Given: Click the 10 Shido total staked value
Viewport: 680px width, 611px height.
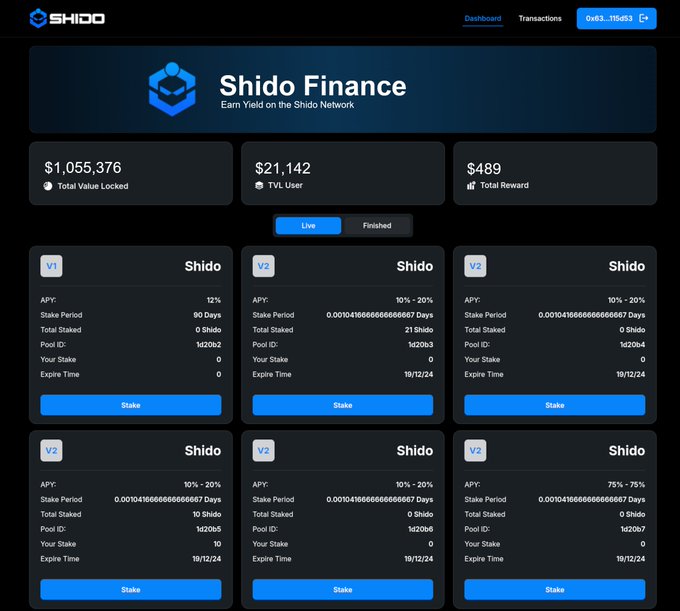Looking at the screenshot, I should coord(207,514).
